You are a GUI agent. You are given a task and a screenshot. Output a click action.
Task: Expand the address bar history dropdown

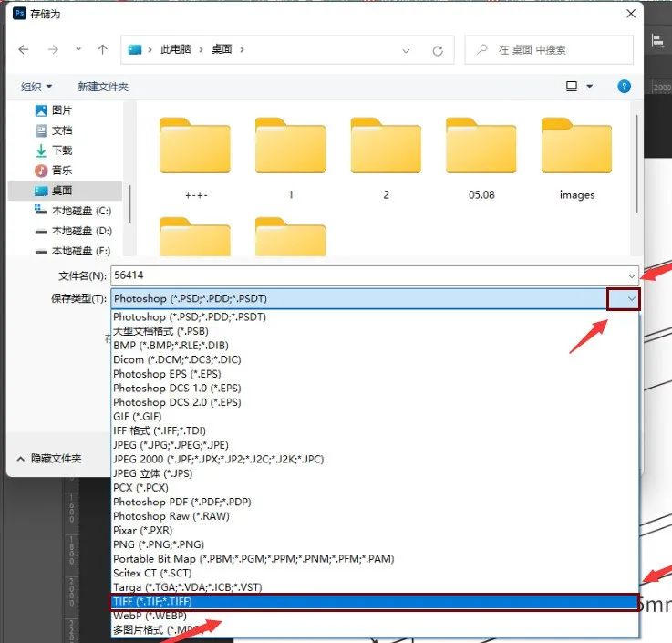click(406, 51)
